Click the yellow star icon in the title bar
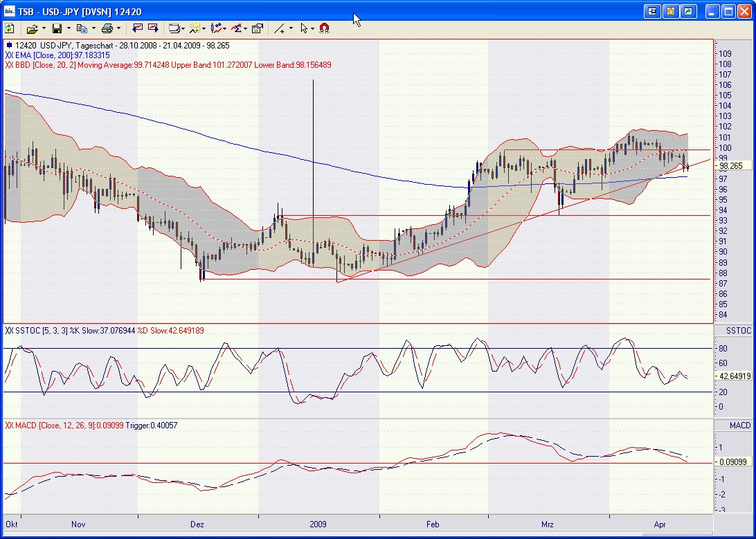The image size is (756, 539). (669, 11)
